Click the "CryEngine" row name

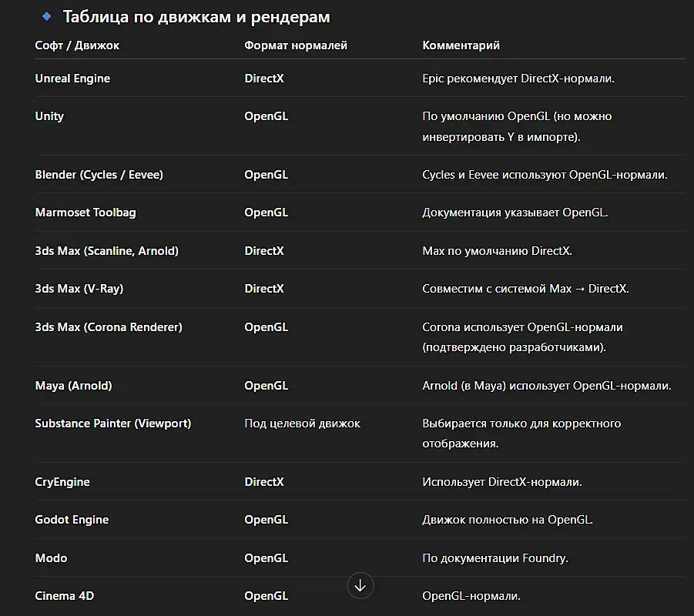tap(62, 482)
